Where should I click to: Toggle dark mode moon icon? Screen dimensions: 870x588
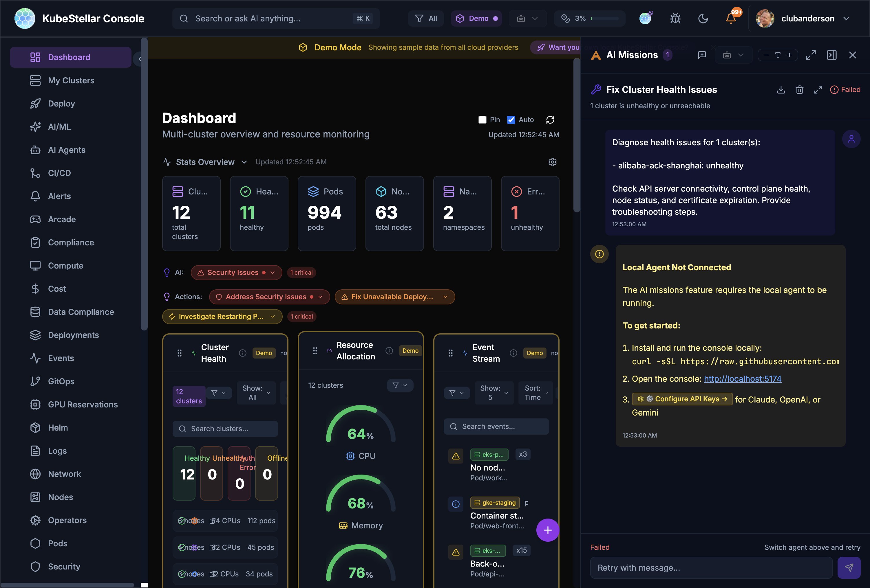[x=703, y=18]
